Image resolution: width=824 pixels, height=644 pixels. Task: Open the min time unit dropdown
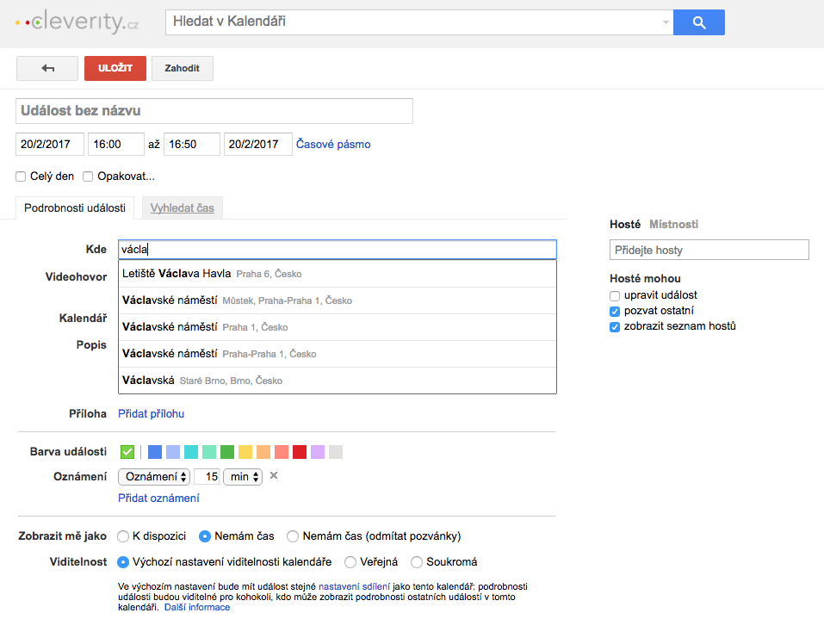[x=242, y=476]
